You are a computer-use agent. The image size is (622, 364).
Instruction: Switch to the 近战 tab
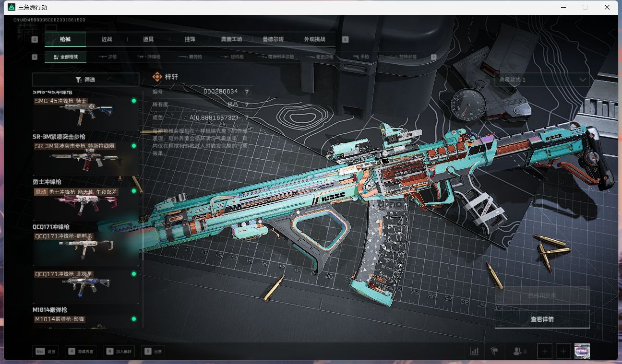pyautogui.click(x=107, y=39)
